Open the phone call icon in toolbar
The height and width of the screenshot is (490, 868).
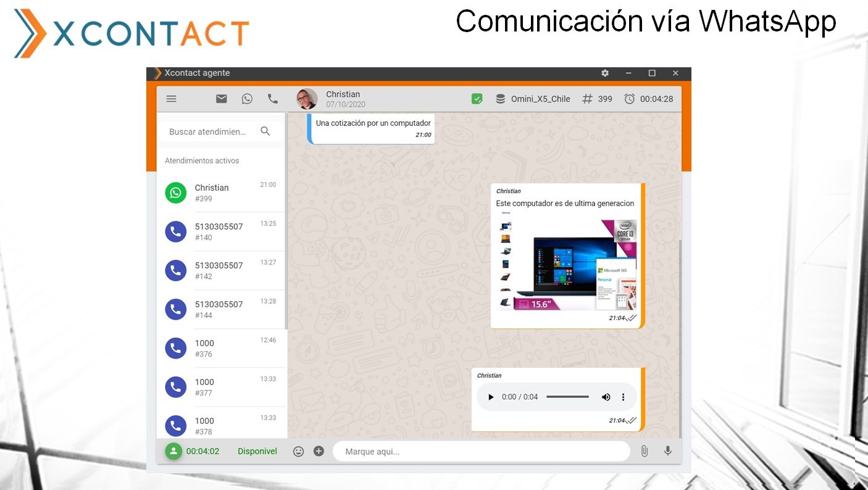(x=272, y=99)
